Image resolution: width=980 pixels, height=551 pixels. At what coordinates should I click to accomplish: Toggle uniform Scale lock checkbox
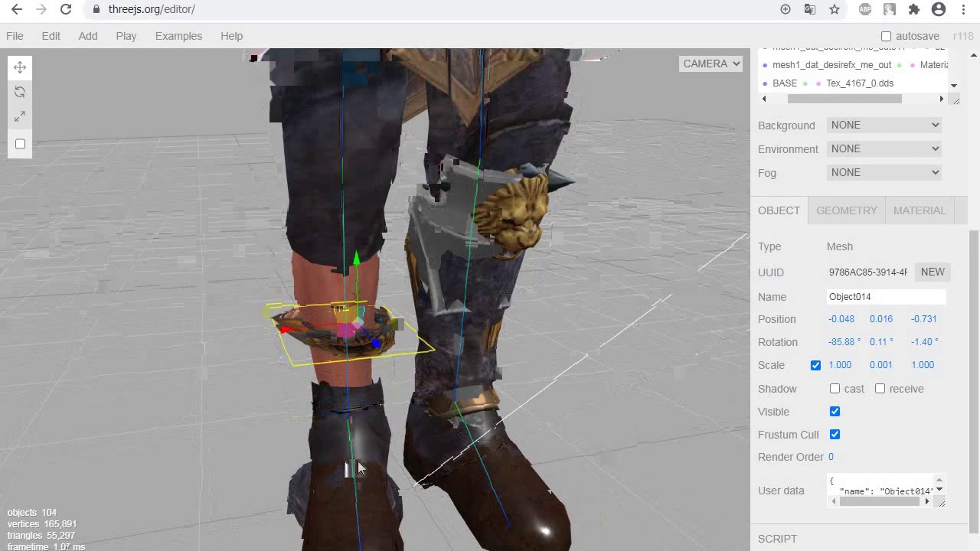click(x=815, y=365)
